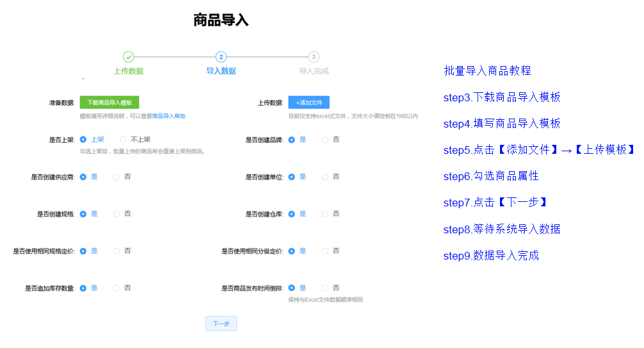Image resolution: width=644 pixels, height=348 pixels.
Task: Select 否 for 是否创建规格
Action: click(117, 214)
